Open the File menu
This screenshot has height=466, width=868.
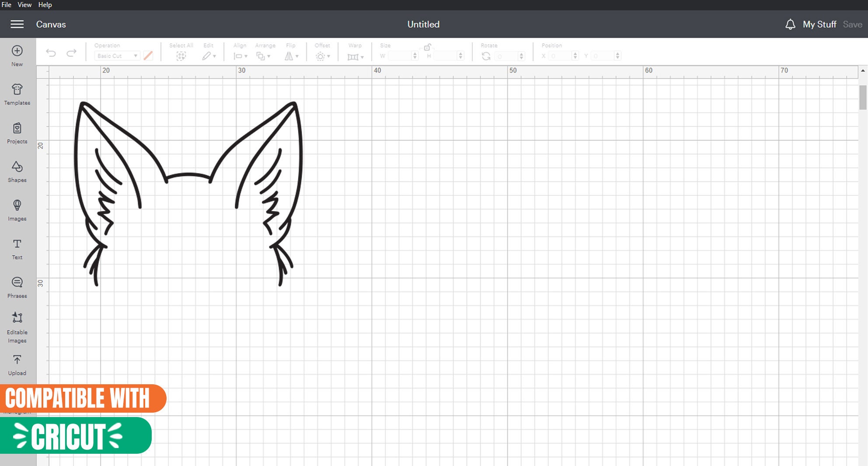point(7,5)
